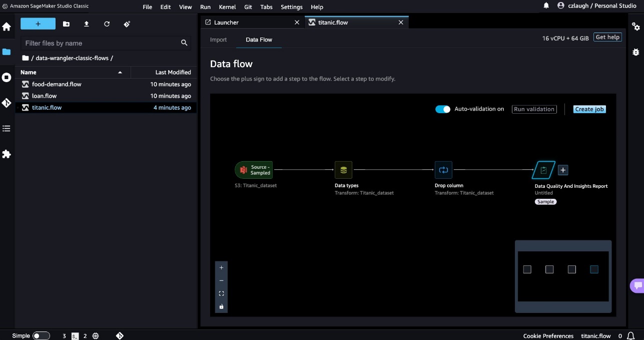Click the Run validation button
Viewport: 644px width, 340px height.
point(534,109)
